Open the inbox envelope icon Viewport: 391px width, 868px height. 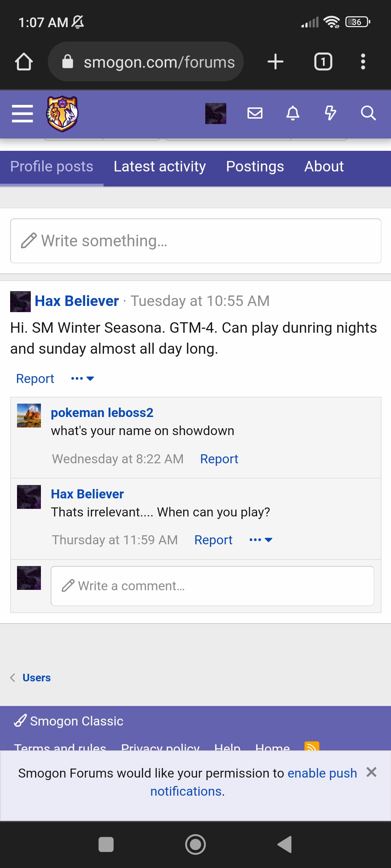[255, 113]
